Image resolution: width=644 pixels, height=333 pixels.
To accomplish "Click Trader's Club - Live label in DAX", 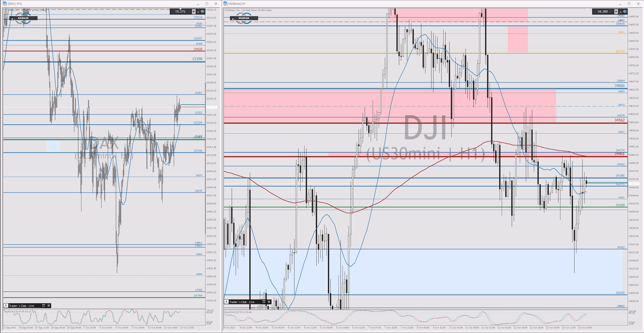I will (x=22, y=306).
